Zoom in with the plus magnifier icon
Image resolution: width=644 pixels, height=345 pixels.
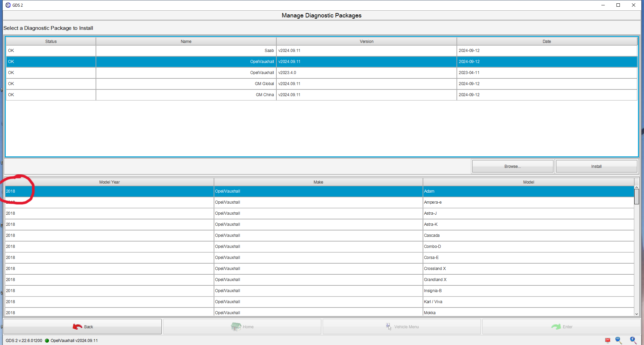(633, 340)
